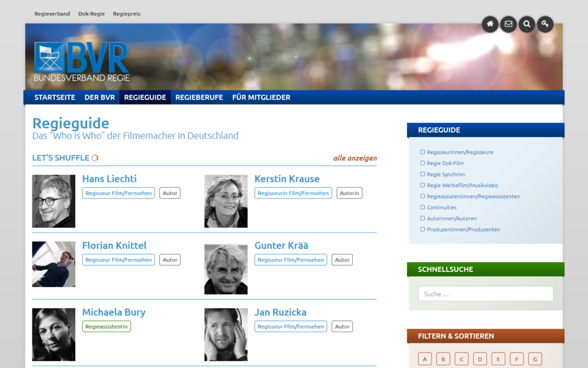Enable Regie Werbefilm/Musikvideo filter
The width and height of the screenshot is (588, 368).
(423, 185)
